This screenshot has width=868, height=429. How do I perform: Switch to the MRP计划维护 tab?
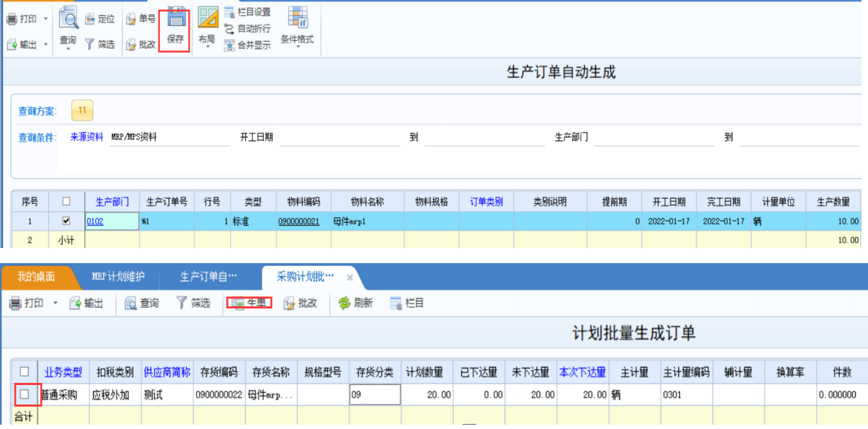[118, 277]
